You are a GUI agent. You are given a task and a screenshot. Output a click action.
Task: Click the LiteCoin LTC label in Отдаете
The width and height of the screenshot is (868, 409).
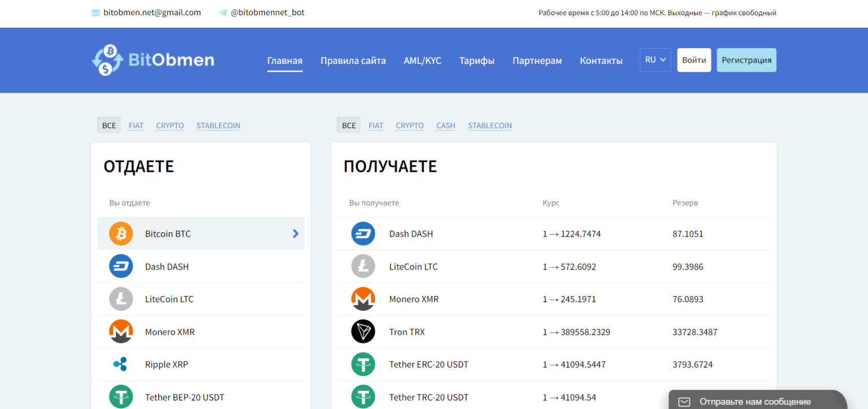pos(170,299)
